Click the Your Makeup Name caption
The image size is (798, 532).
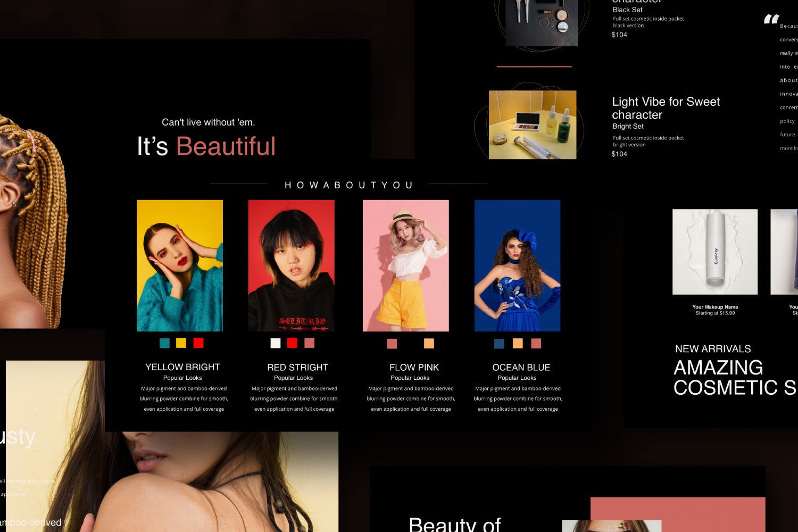715,307
